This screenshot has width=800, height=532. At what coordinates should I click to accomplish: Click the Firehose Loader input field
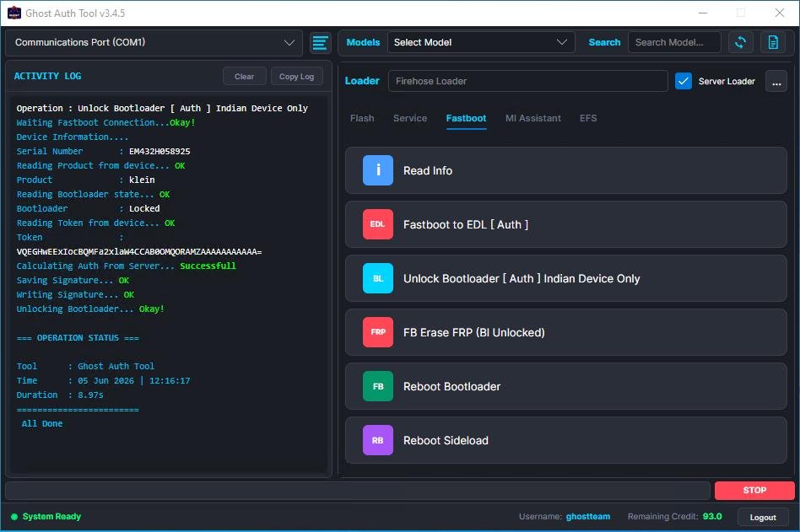tap(527, 81)
